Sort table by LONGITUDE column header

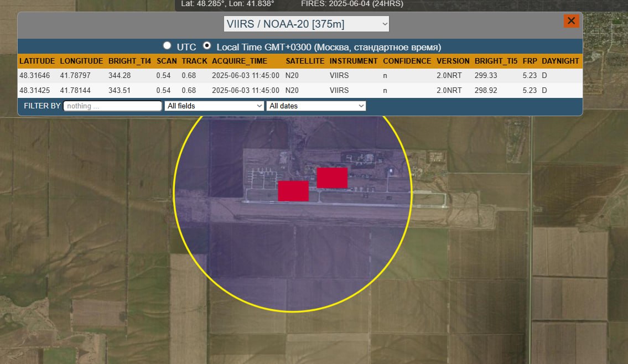tap(81, 61)
